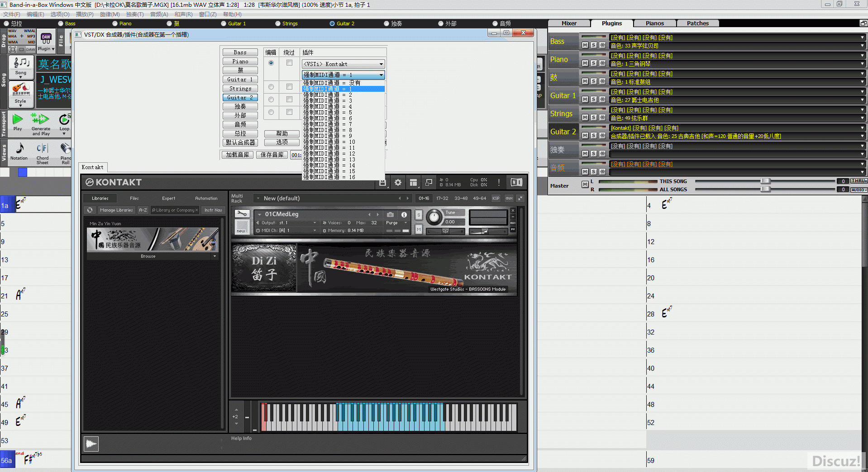The height and width of the screenshot is (472, 868).
Task: Solo the 01CMedLeg instrument (S)
Action: pyautogui.click(x=419, y=215)
